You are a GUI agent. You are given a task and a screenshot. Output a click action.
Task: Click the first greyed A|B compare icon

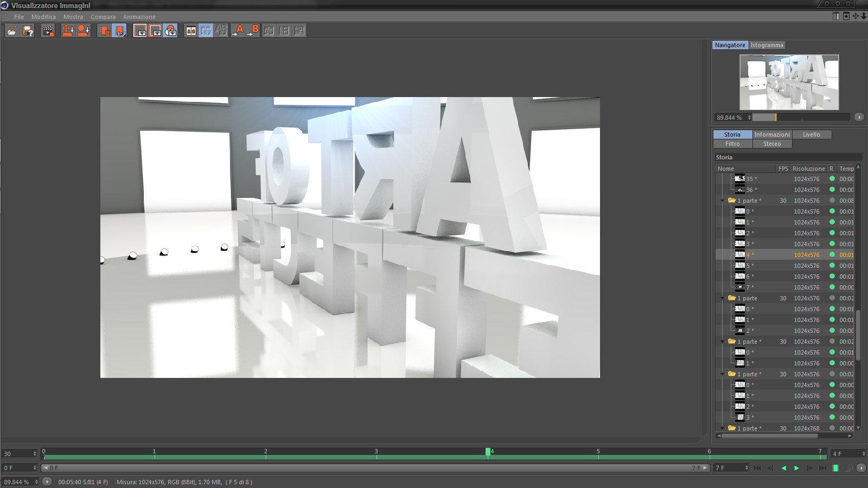pyautogui.click(x=269, y=31)
